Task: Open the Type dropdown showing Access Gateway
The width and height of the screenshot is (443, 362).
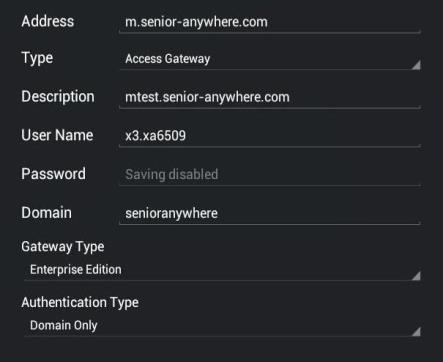Action: [x=269, y=59]
